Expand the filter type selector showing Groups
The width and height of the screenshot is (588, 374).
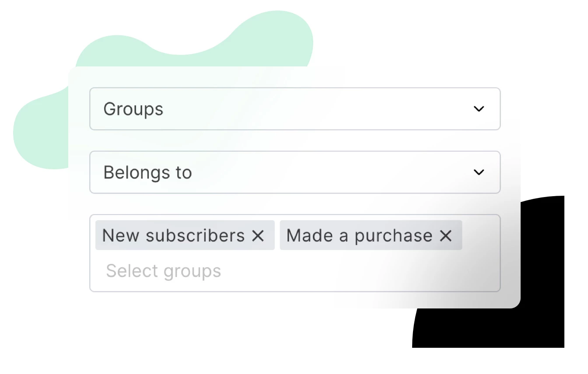[x=295, y=109]
